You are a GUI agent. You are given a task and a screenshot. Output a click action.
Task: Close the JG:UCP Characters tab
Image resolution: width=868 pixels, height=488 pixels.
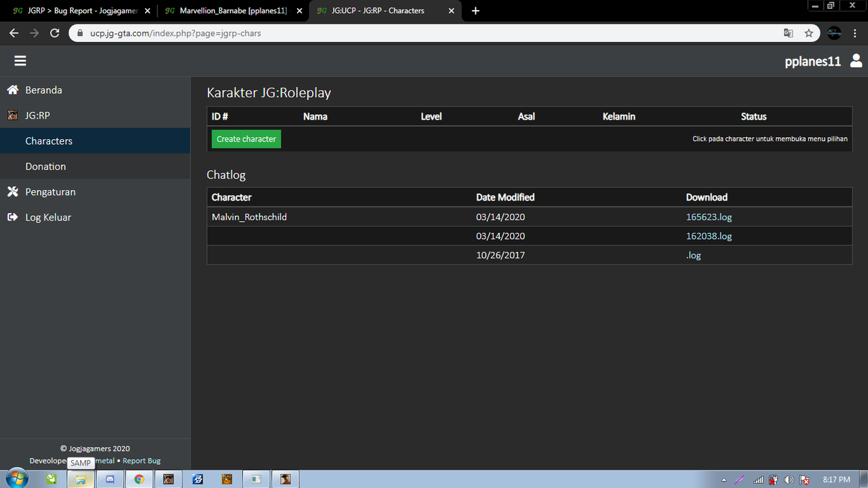tap(451, 11)
